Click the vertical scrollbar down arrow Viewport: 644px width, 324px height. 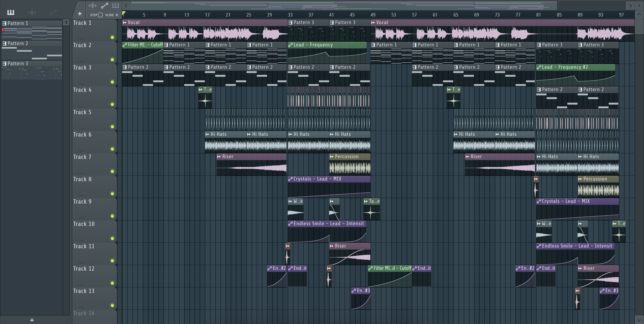(x=639, y=320)
